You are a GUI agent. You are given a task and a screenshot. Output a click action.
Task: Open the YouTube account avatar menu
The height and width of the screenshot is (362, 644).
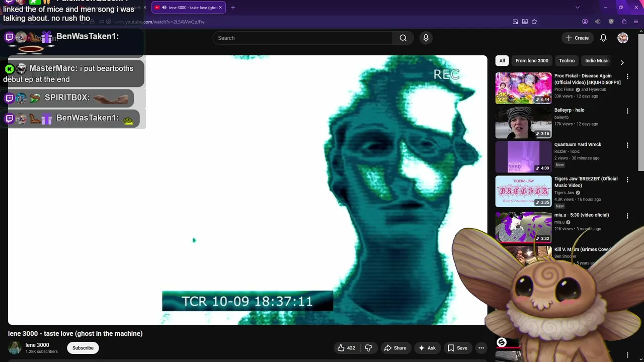(x=623, y=38)
